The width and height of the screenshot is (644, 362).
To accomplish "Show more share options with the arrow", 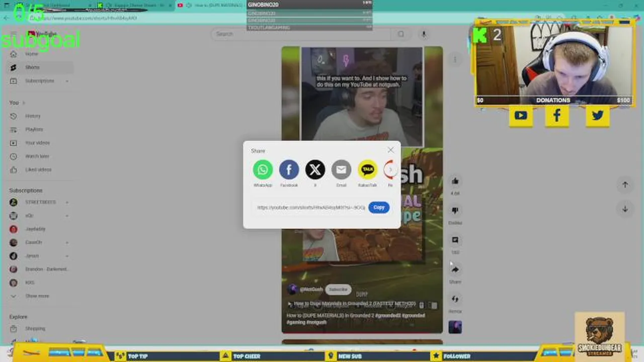I will coord(391,169).
